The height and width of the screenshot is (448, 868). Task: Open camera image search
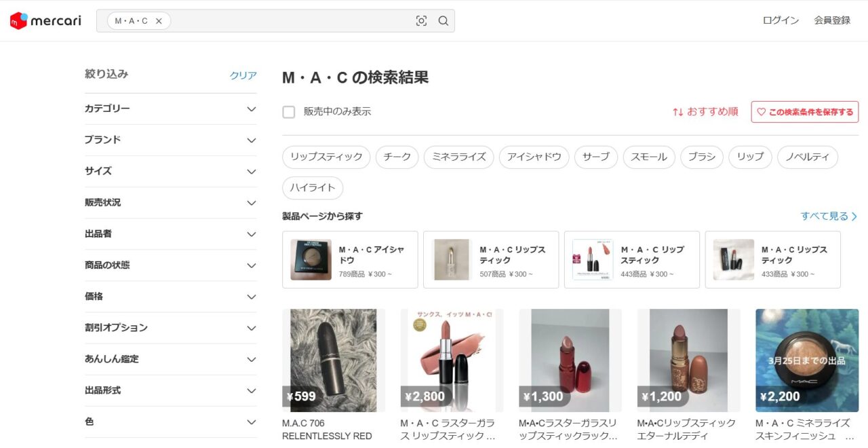point(421,21)
